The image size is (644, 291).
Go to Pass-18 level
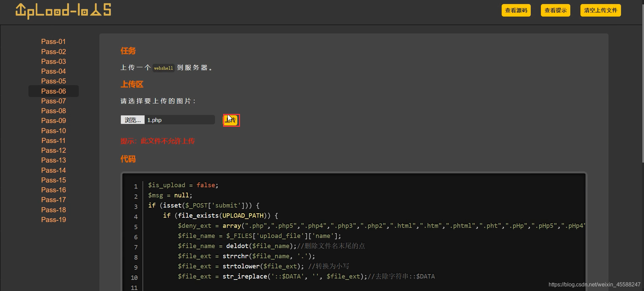pos(53,210)
